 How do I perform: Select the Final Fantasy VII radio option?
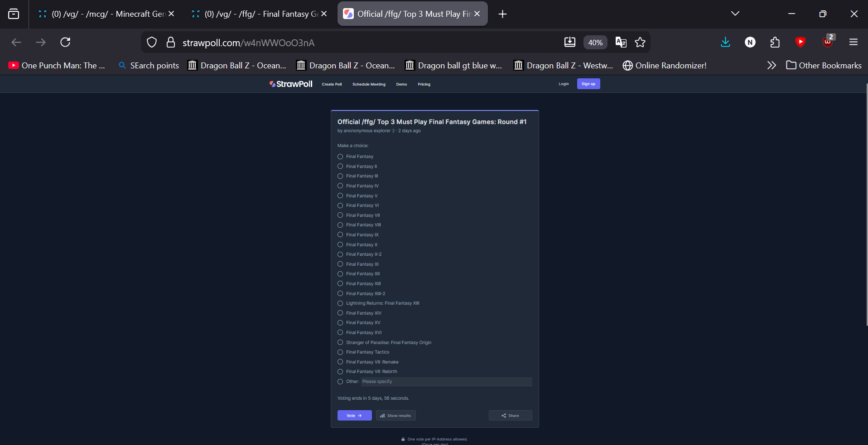point(340,215)
